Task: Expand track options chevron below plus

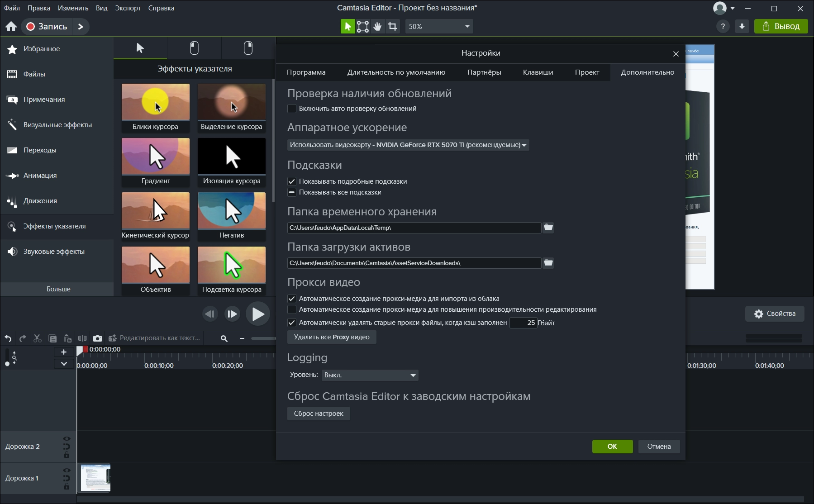Action: (64, 363)
